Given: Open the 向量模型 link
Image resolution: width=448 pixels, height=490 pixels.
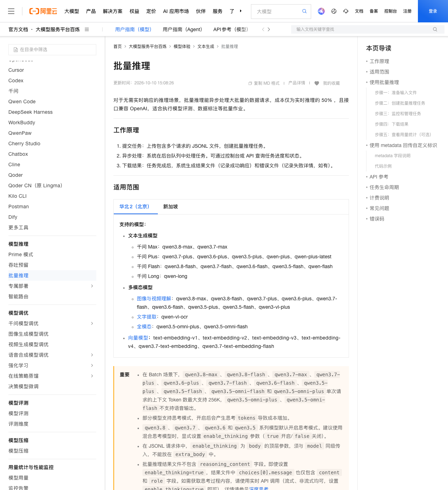Looking at the screenshot, I should tap(138, 338).
